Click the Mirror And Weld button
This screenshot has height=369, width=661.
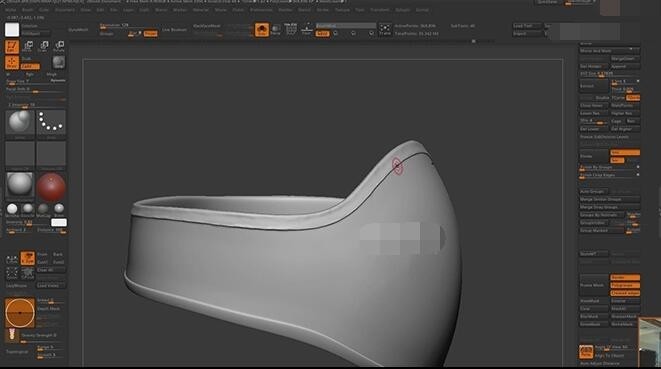click(609, 51)
